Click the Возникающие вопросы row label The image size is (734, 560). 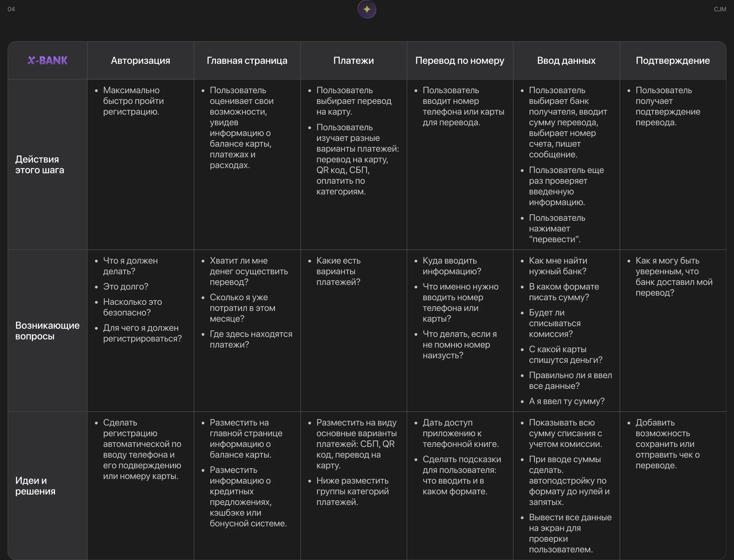[x=47, y=331]
